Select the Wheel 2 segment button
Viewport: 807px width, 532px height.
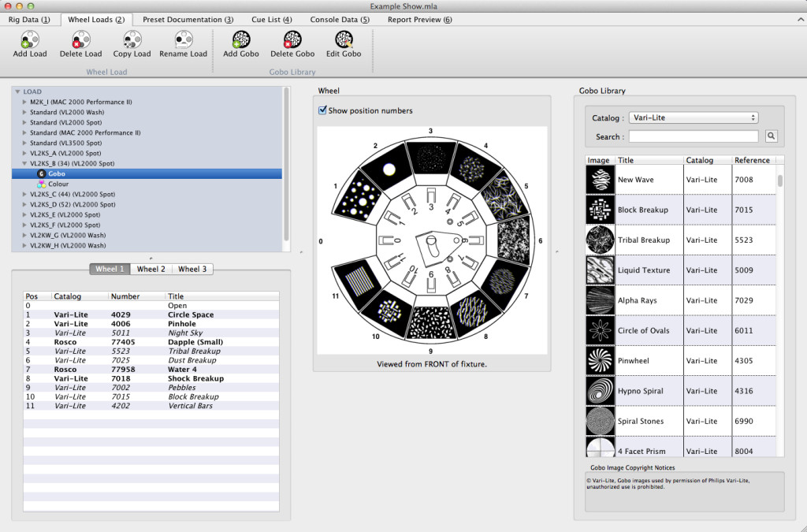click(x=151, y=269)
